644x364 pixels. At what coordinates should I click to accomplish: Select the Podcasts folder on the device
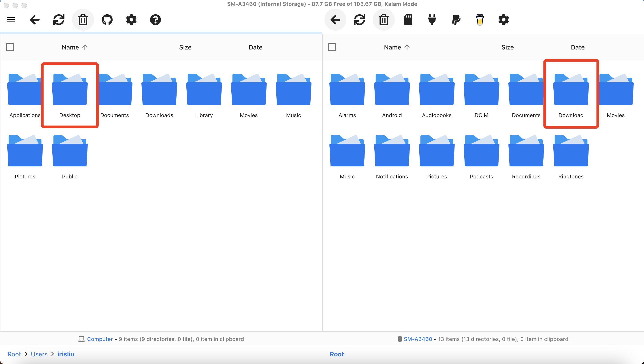[482, 157]
